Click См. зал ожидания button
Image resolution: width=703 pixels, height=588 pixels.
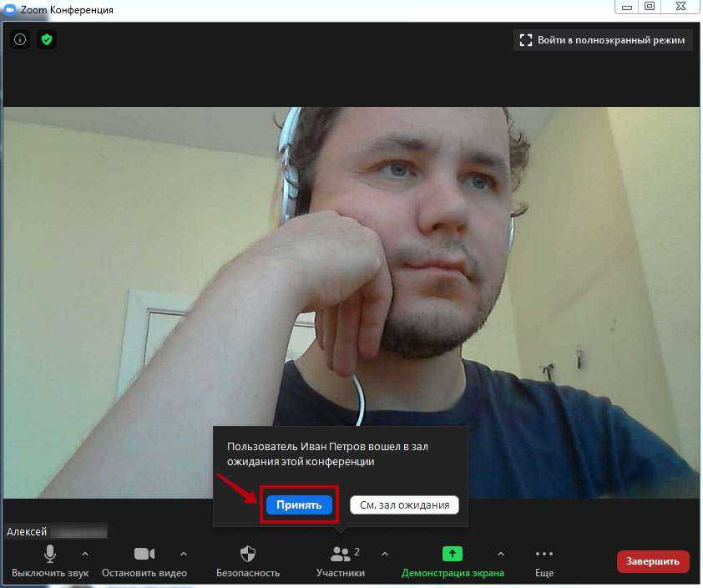coord(404,504)
